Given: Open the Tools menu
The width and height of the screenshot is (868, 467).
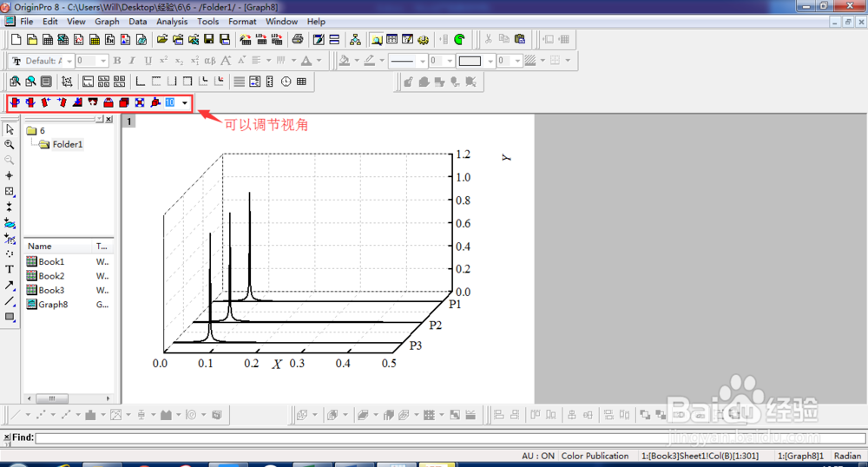Looking at the screenshot, I should [x=207, y=22].
